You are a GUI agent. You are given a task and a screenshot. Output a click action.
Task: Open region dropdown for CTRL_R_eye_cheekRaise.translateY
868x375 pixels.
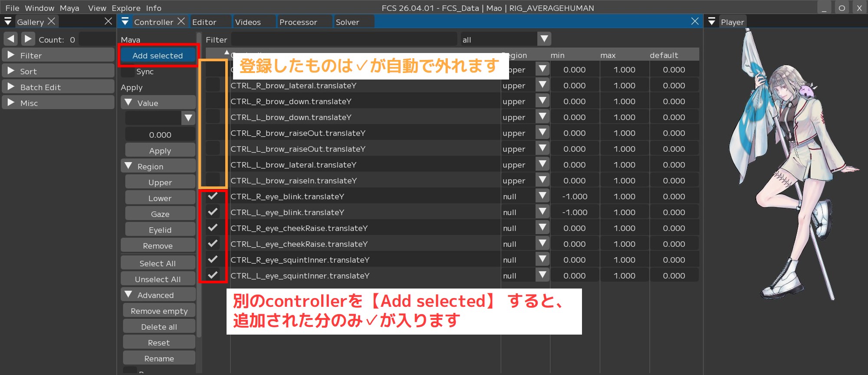542,228
